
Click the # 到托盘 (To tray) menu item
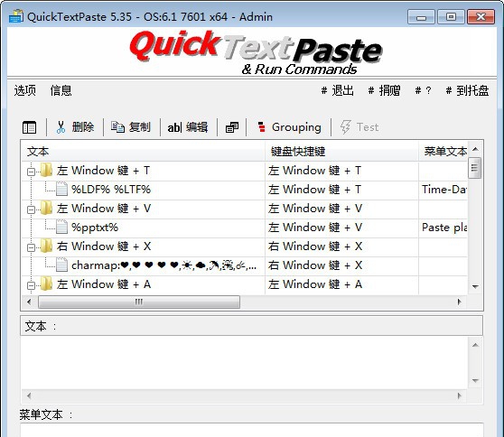[x=468, y=90]
